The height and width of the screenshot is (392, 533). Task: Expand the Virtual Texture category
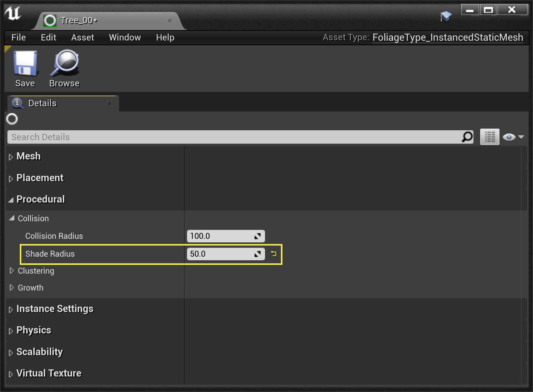[x=11, y=374]
